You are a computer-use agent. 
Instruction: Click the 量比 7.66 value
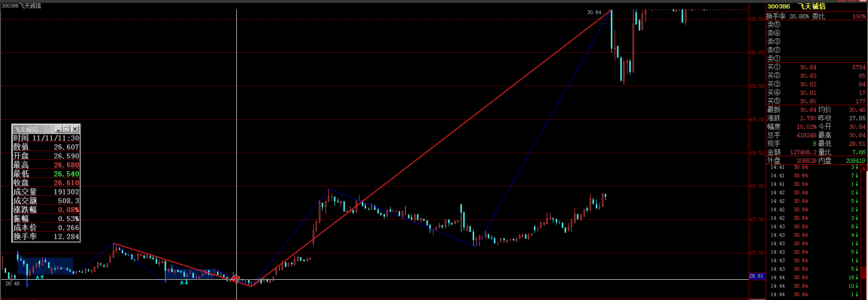click(x=859, y=152)
